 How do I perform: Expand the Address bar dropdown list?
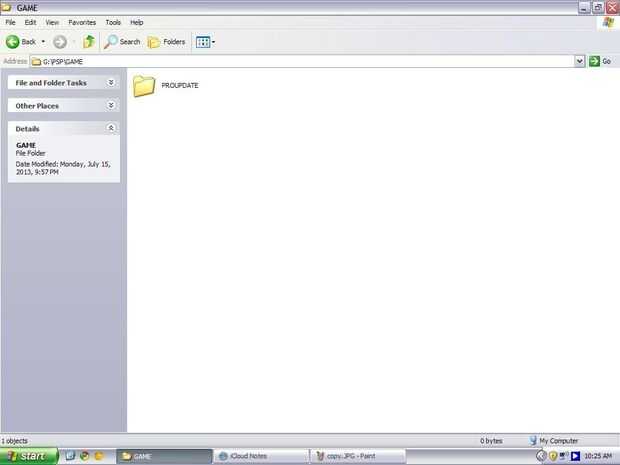tap(580, 61)
